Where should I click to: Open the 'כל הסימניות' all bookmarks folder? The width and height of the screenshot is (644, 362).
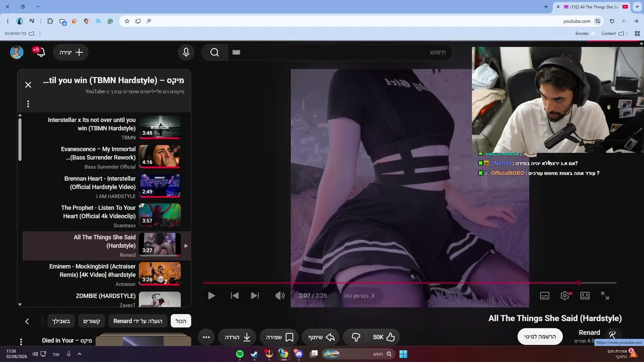(x=20, y=34)
